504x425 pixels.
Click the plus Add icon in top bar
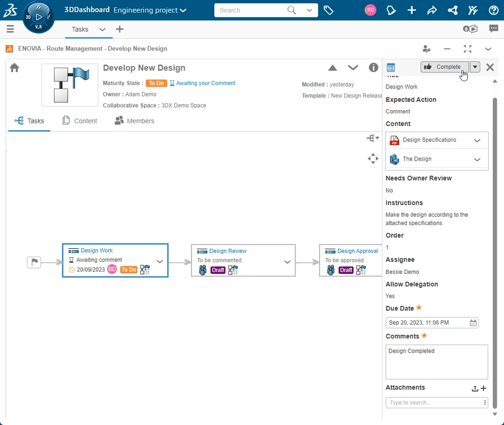[x=412, y=10]
